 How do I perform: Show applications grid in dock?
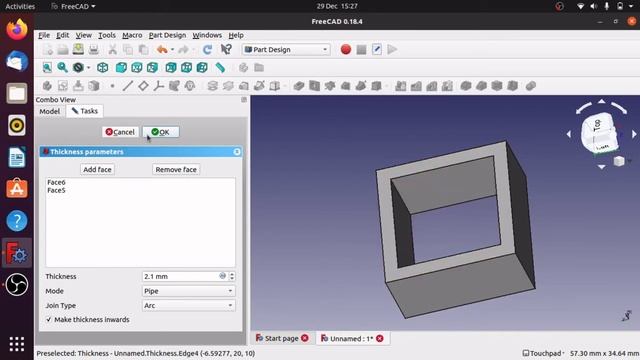[17, 344]
